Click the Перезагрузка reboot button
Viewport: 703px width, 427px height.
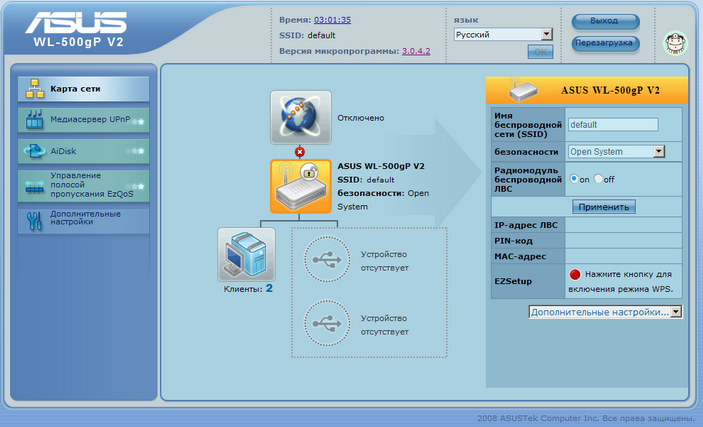click(x=606, y=44)
